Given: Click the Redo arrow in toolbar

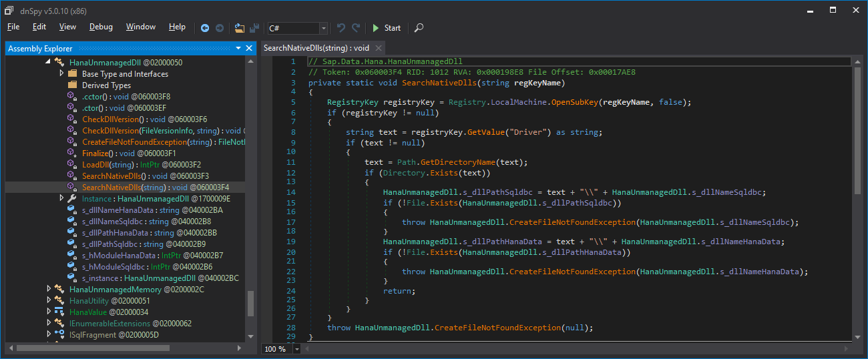Looking at the screenshot, I should coord(356,28).
